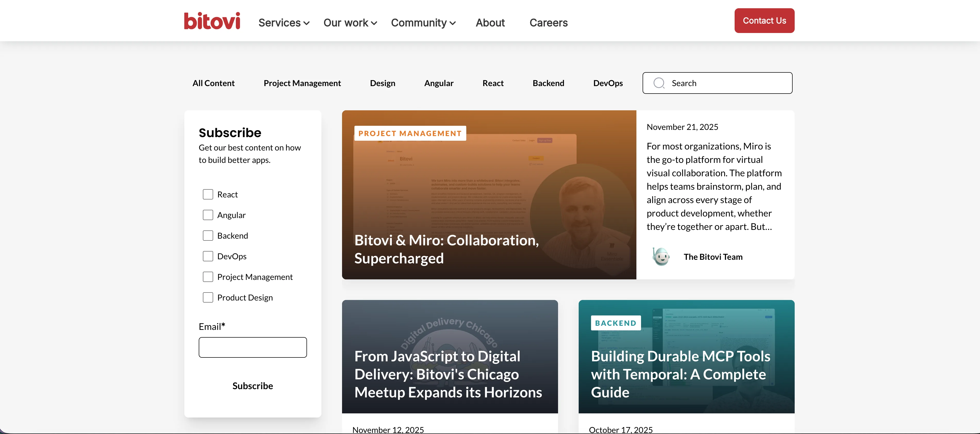980x434 pixels.
Task: Open the About page
Action: tap(490, 23)
